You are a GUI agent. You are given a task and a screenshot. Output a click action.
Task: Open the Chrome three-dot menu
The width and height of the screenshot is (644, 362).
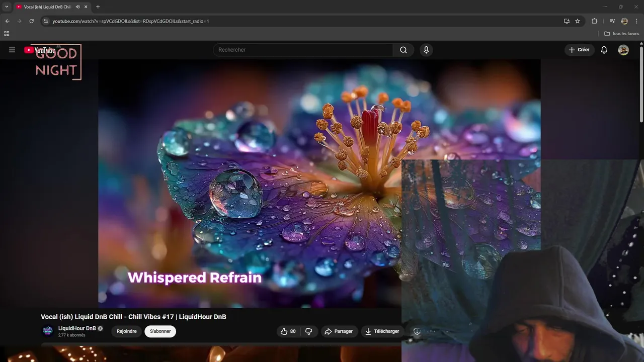(636, 21)
